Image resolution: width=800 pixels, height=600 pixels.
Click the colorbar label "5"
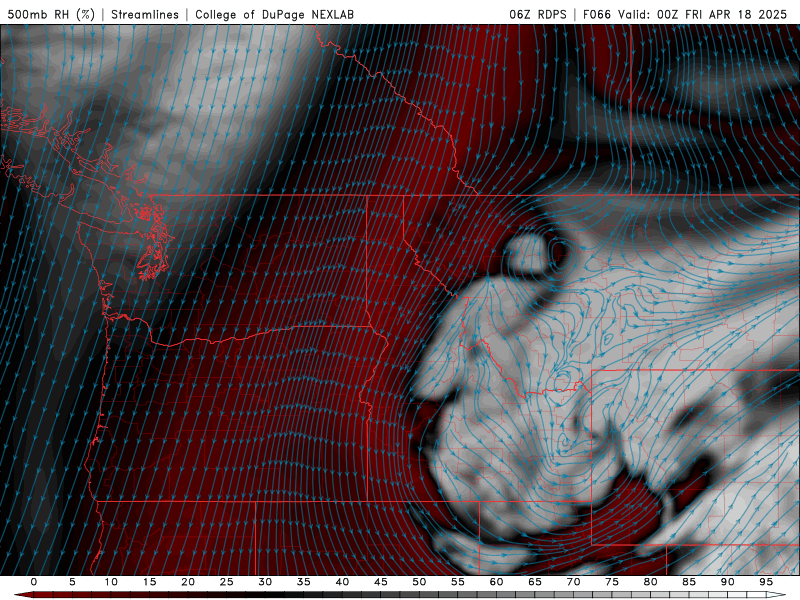click(72, 582)
